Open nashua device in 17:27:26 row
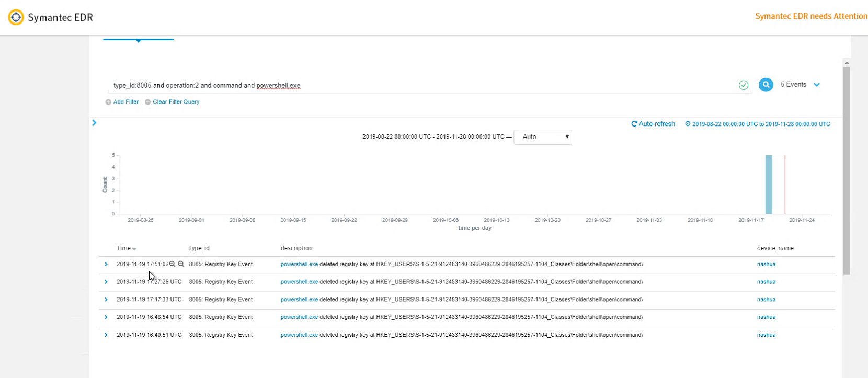The width and height of the screenshot is (868, 378). coord(766,282)
